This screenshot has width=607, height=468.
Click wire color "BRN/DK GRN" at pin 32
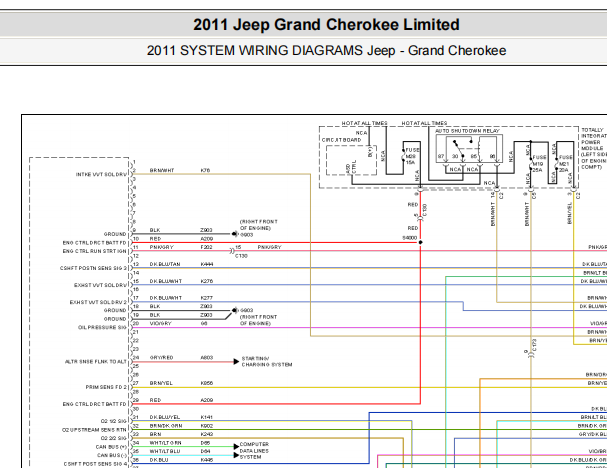166,426
